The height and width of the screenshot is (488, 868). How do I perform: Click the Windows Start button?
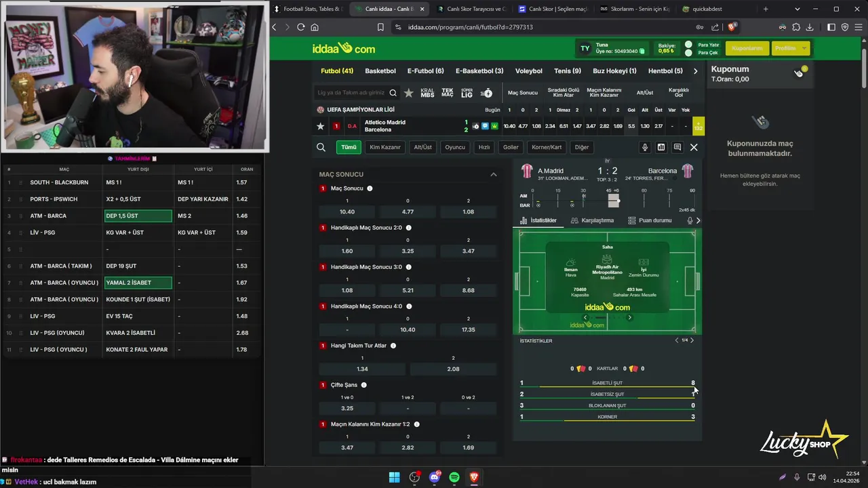394,477
